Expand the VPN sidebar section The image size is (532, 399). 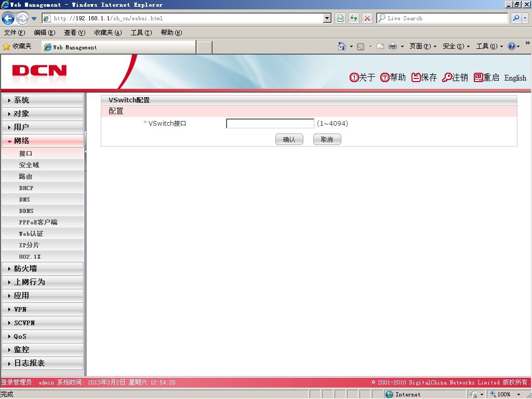43,310
